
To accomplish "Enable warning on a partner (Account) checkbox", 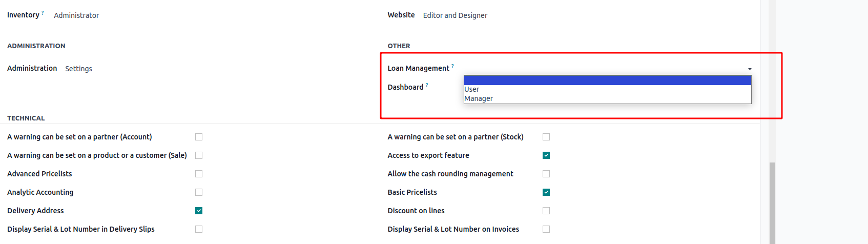I will (199, 137).
